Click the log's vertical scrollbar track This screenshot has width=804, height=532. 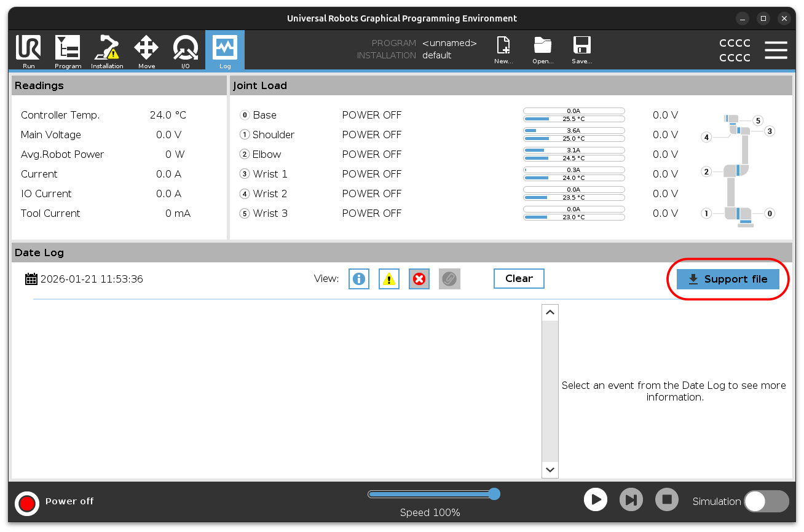[550, 391]
